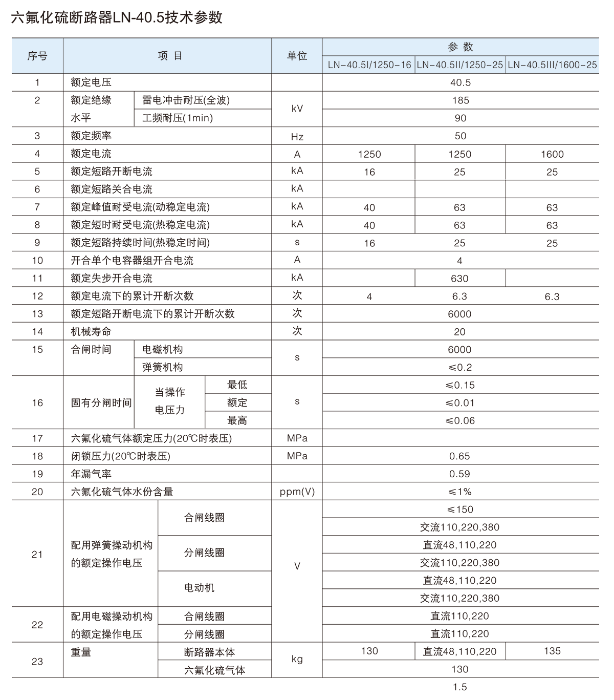Select the 参数 merged header cell
614x700 pixels.
point(461,47)
